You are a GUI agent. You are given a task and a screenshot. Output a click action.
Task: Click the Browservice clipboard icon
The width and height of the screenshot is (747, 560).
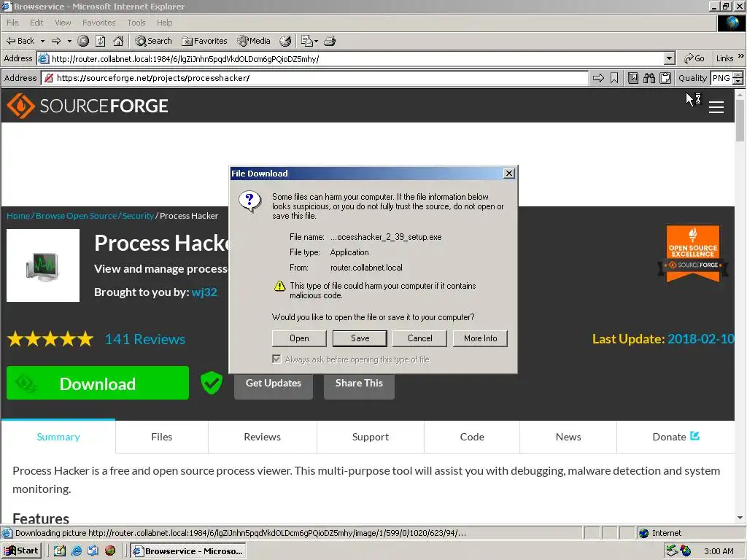pos(665,78)
